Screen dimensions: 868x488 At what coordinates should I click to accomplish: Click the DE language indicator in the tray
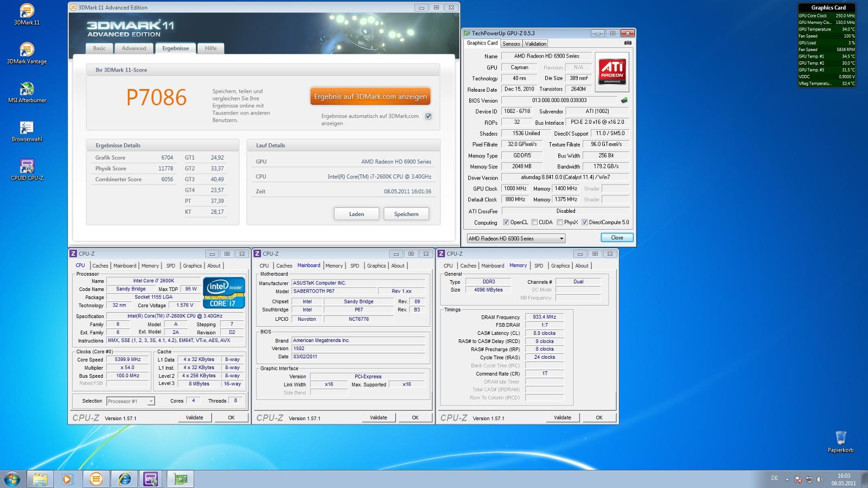click(x=774, y=478)
